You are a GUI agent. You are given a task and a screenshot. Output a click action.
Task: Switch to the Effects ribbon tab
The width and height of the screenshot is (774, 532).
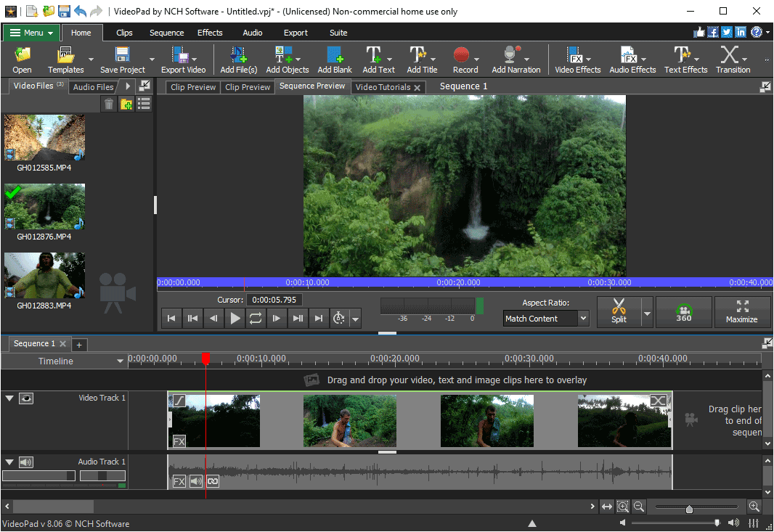(x=210, y=33)
